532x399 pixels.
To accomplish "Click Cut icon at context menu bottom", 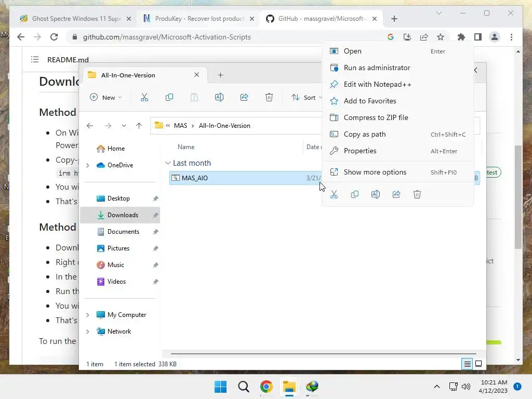I will click(x=334, y=194).
